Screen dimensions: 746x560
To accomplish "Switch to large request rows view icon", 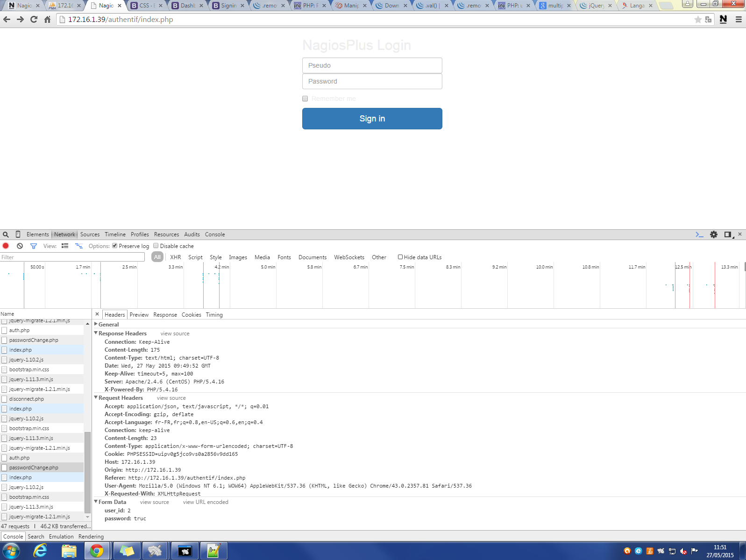I will coord(65,246).
